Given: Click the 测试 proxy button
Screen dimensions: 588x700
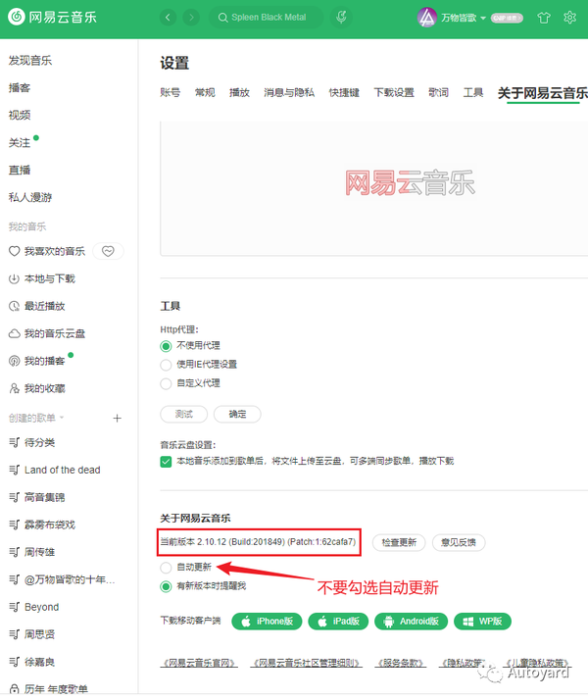Looking at the screenshot, I should [x=184, y=415].
